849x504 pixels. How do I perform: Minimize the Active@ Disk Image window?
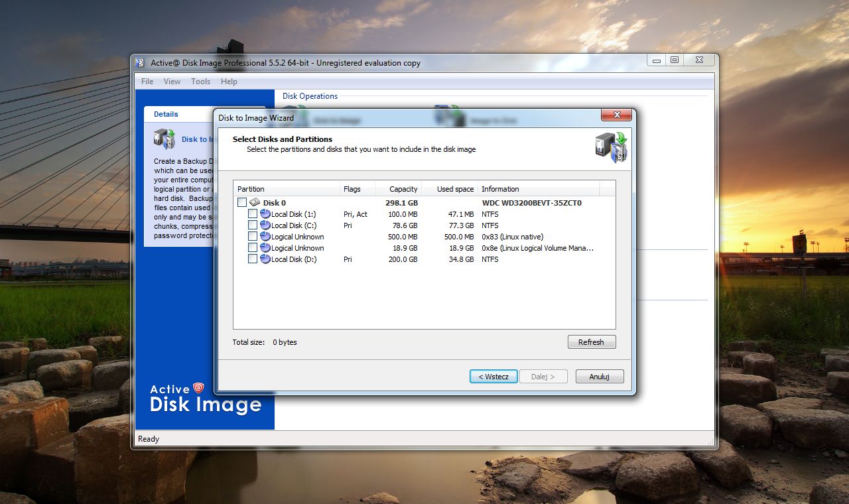(x=657, y=60)
